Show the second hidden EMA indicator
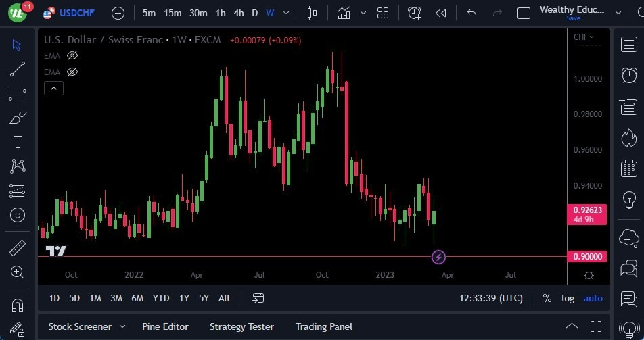The image size is (644, 340). [72, 72]
